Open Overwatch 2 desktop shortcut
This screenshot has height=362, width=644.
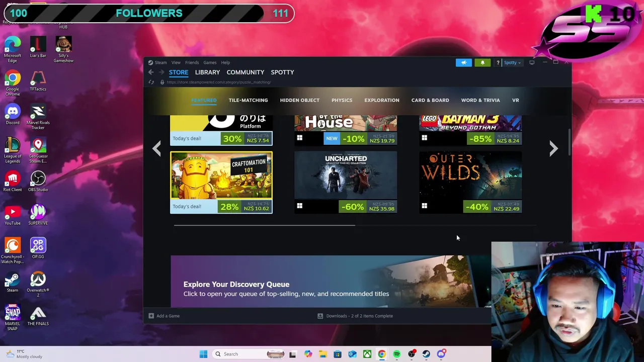tap(38, 285)
